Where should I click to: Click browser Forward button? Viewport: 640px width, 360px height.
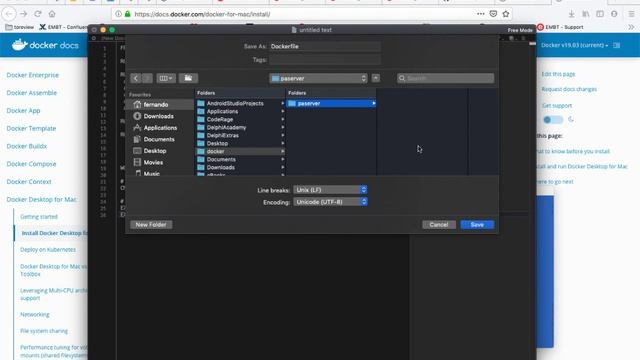(x=24, y=14)
